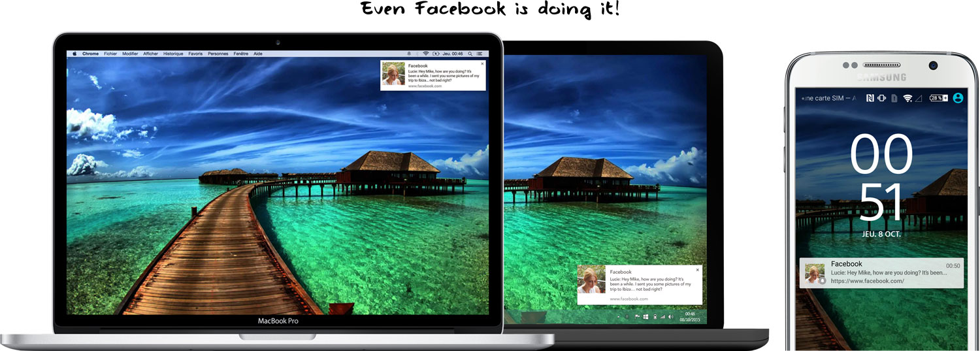Tap the carte SIM carrier text on phone
Viewport: 980px width, 351px height.
pos(829,98)
